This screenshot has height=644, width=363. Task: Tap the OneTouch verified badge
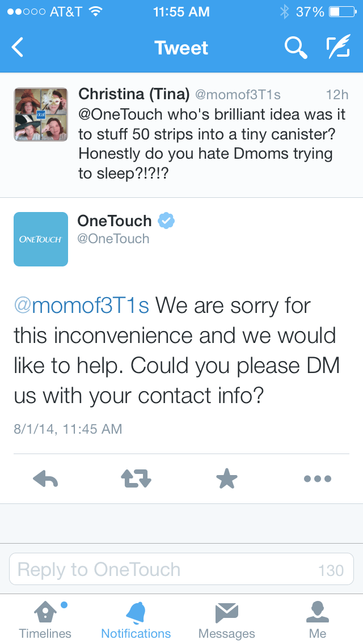166,221
